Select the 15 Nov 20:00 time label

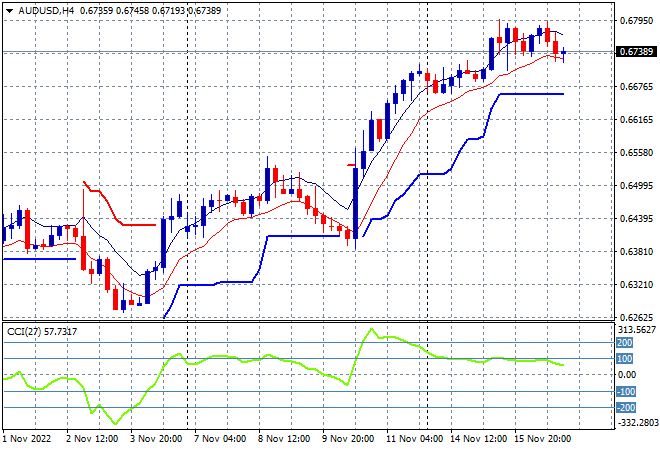click(543, 439)
